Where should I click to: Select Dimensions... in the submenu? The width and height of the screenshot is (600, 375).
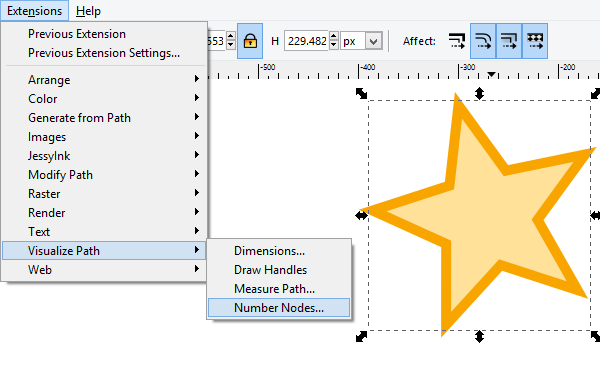click(279, 251)
